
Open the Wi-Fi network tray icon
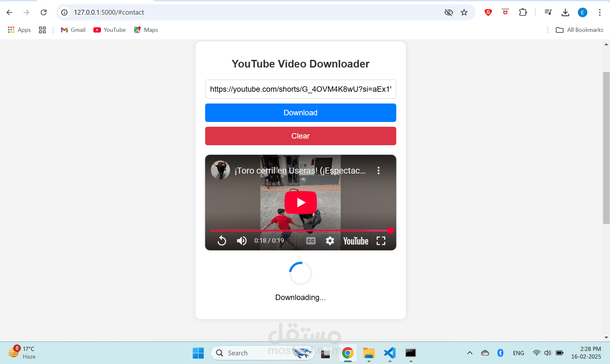(x=536, y=353)
